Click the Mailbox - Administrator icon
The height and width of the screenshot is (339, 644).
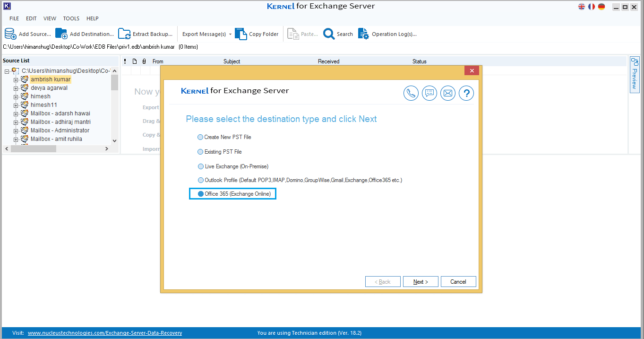(x=25, y=130)
